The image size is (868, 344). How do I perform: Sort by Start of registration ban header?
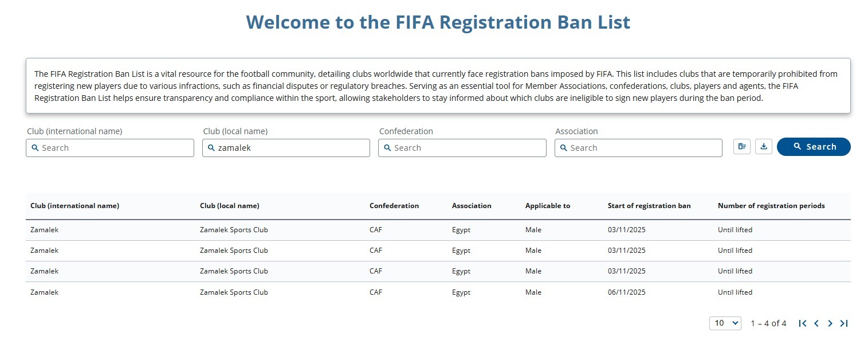tap(649, 206)
